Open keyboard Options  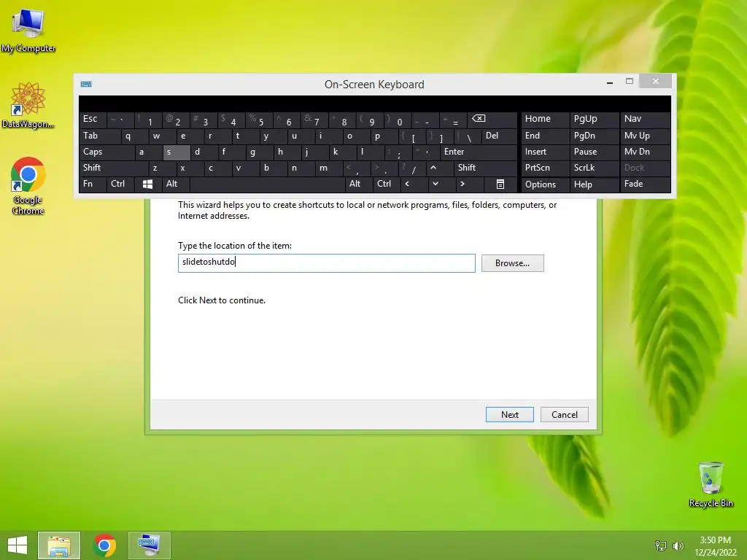pos(545,184)
